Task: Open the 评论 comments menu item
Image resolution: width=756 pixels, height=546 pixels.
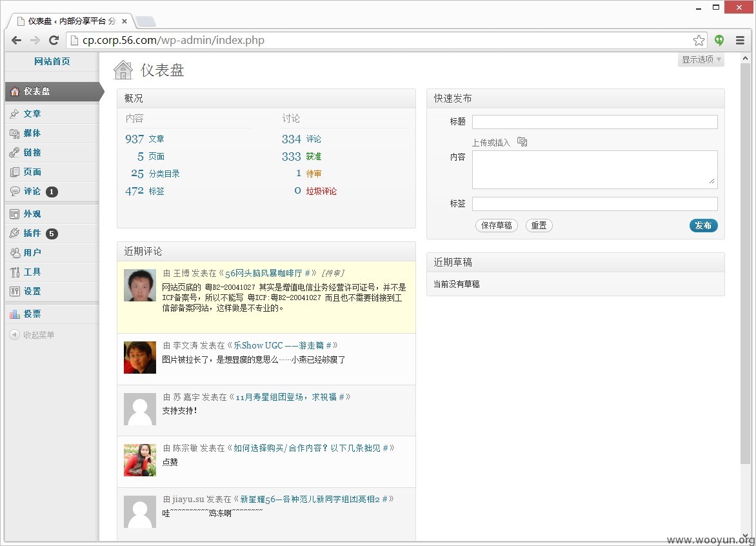Action: point(34,192)
